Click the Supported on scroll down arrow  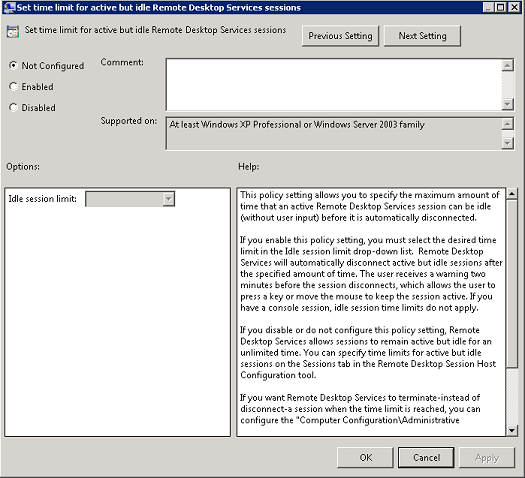pos(508,143)
